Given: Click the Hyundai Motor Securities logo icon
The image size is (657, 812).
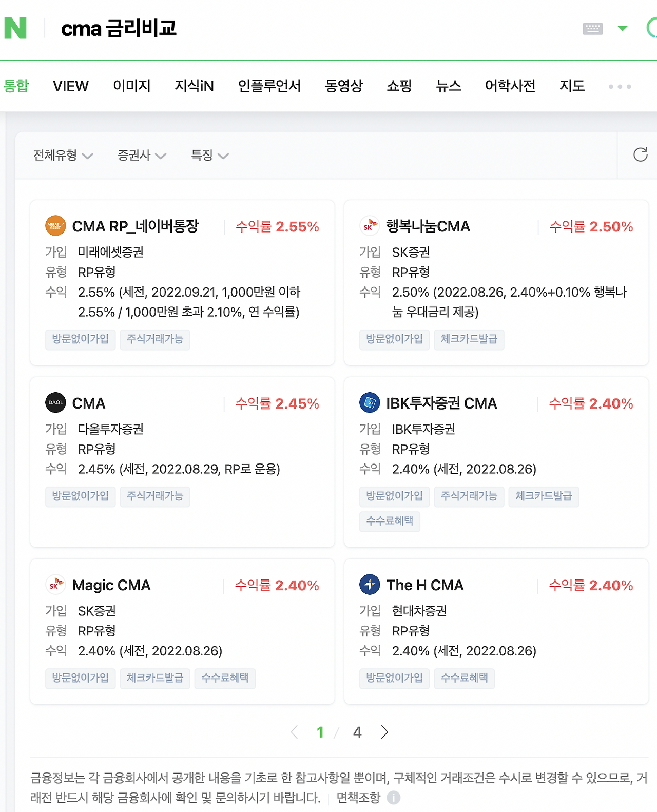Looking at the screenshot, I should coord(370,584).
